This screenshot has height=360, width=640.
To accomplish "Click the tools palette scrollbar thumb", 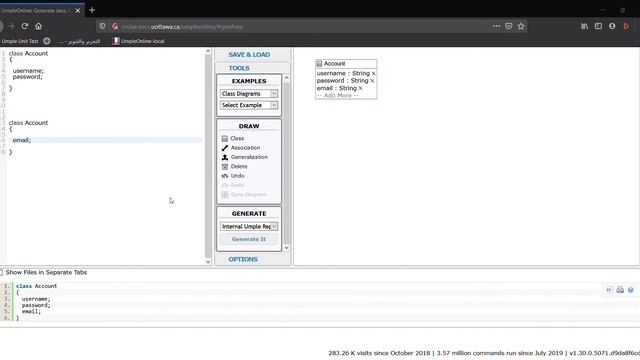I will 286,163.
